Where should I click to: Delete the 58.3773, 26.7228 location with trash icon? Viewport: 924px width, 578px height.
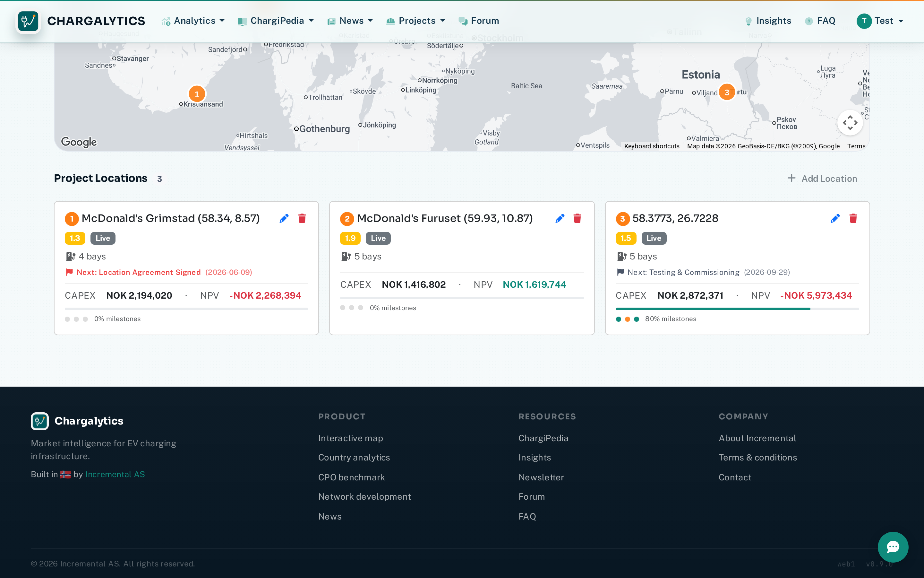853,218
